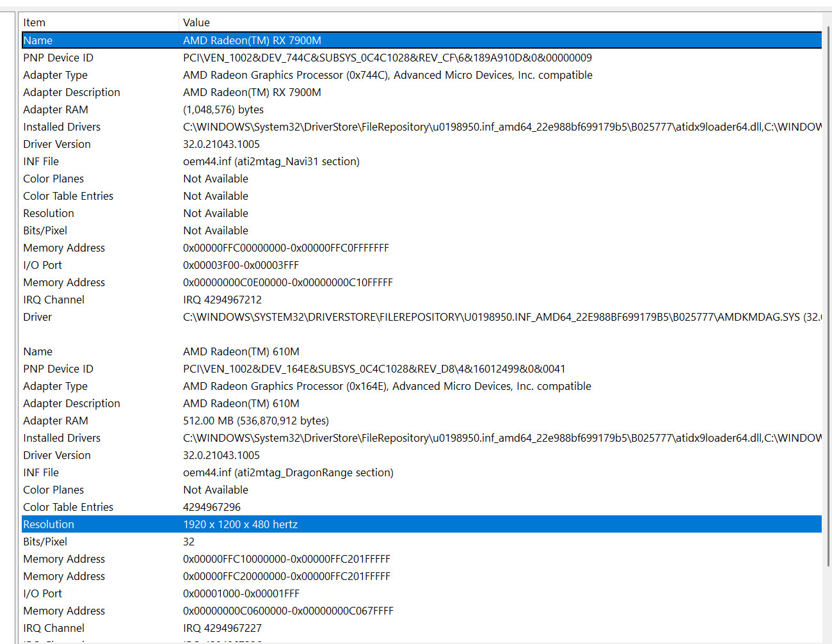Sort by the Item column header
This screenshot has height=644, width=832.
click(x=99, y=22)
